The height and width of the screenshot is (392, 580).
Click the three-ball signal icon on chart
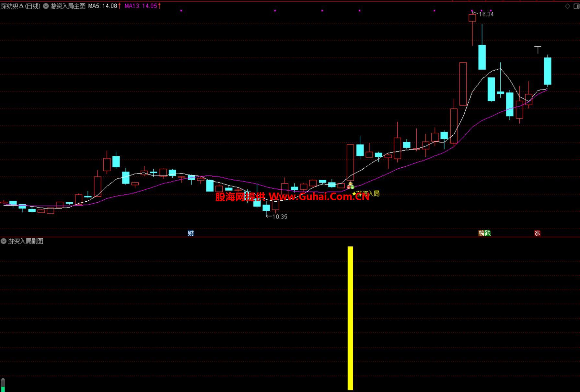tap(350, 185)
